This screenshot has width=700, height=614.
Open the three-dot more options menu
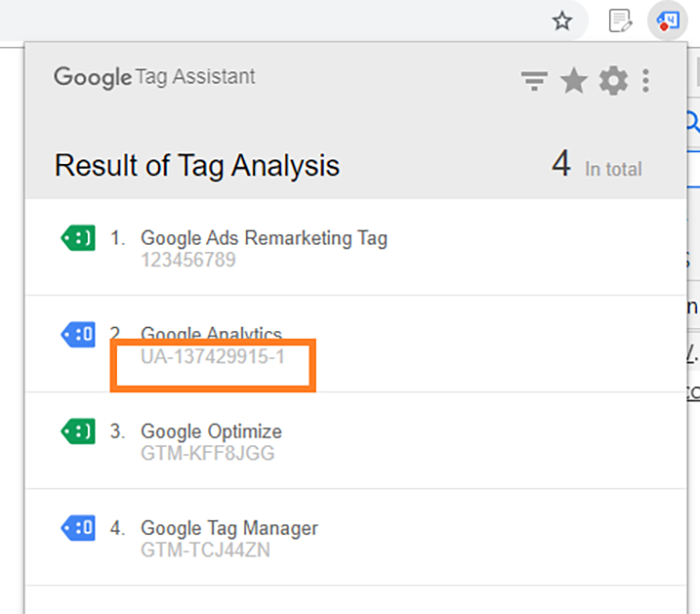pos(647,80)
